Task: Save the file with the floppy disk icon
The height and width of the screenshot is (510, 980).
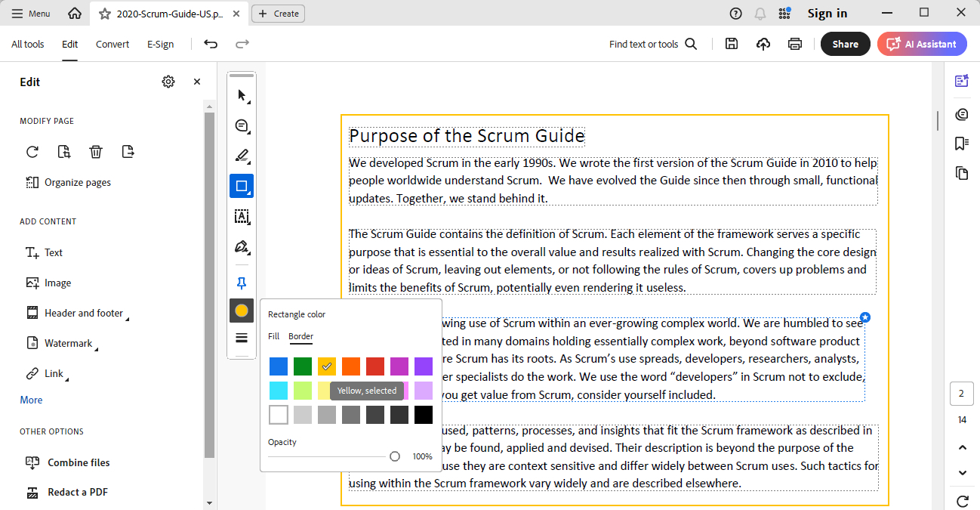Action: (x=731, y=44)
